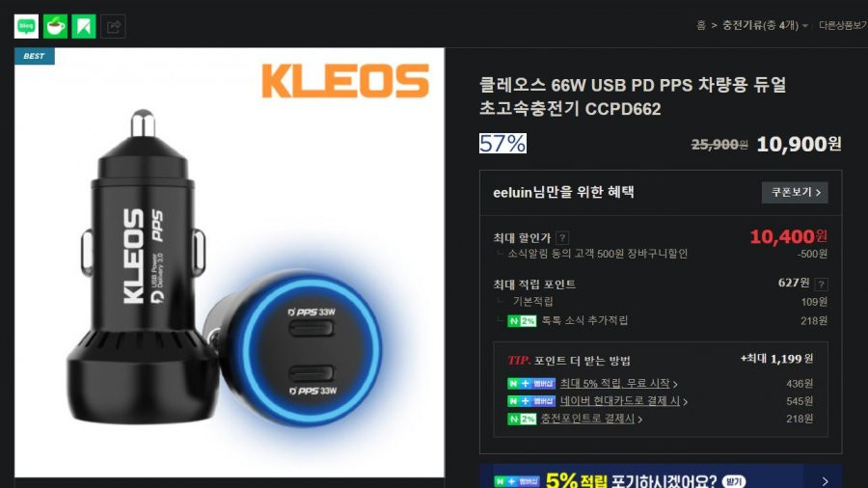868x488 pixels.
Task: Click the KLEOS car charger product image
Action: pos(230,262)
